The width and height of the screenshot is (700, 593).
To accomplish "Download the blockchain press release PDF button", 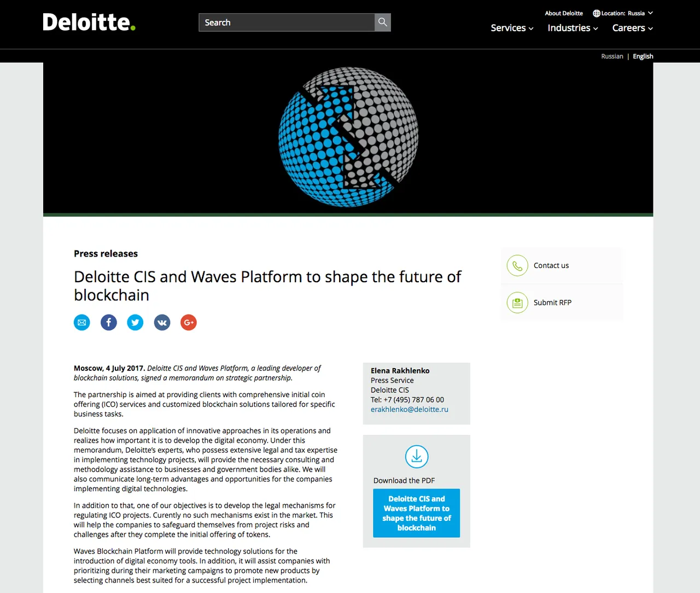I will [x=417, y=513].
